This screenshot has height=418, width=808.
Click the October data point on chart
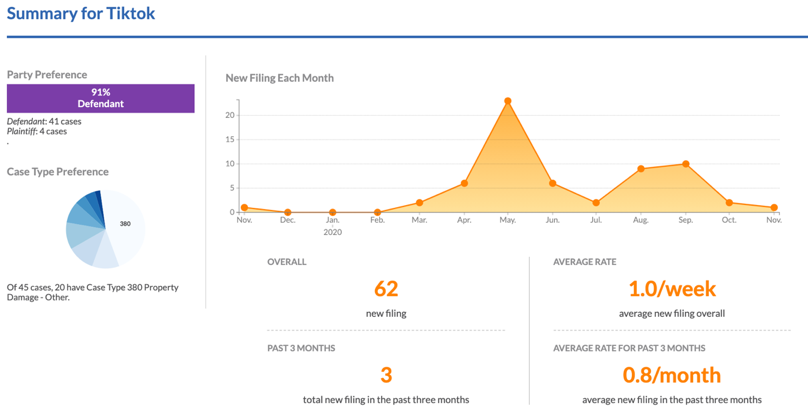pos(729,203)
